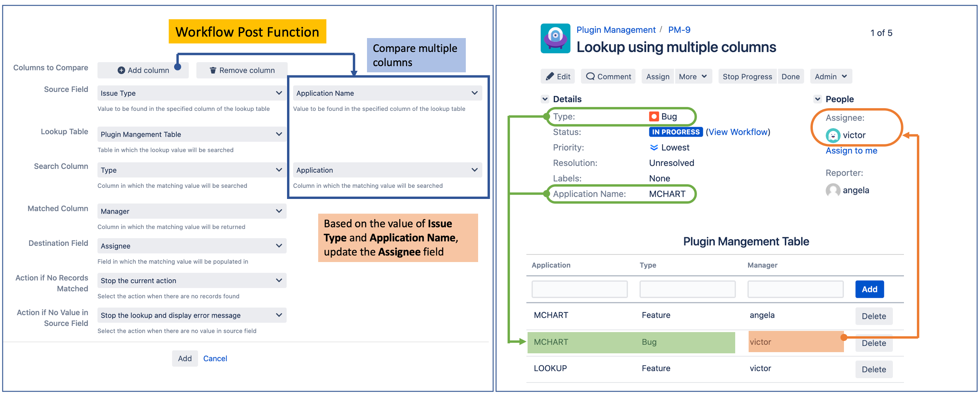
Task: Click the Bug issue type icon
Action: (653, 116)
